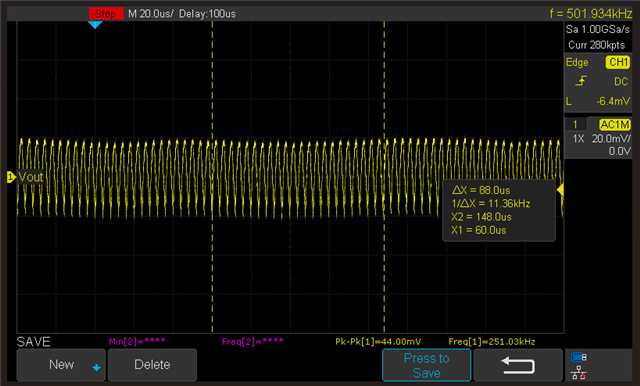Click the back return arrow button

(518, 365)
